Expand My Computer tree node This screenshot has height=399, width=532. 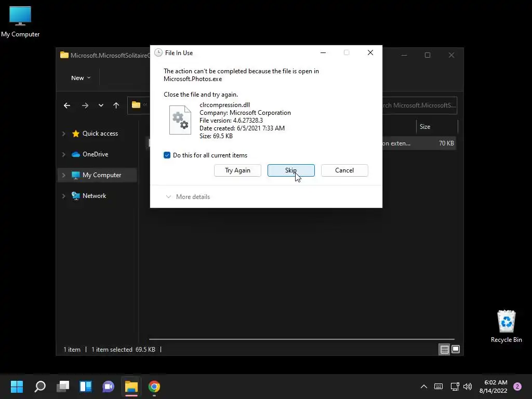click(x=63, y=175)
